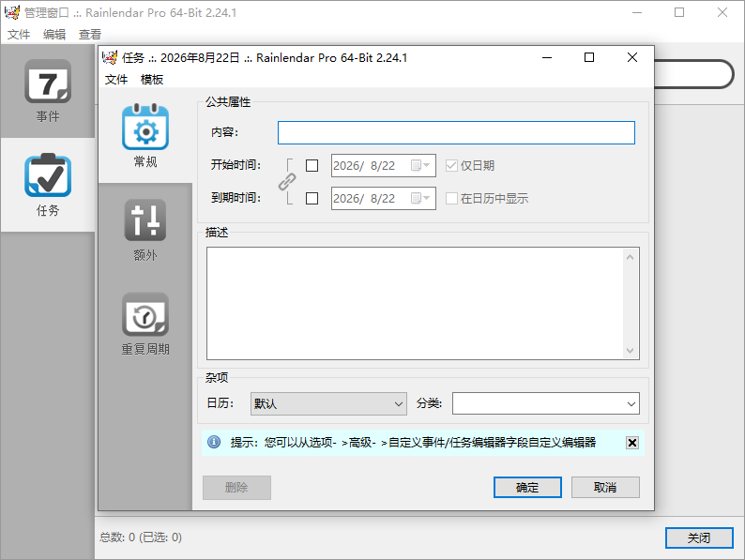Click the 总数: 0 (已选: 0) status text
The width and height of the screenshot is (745, 560).
coord(141,537)
